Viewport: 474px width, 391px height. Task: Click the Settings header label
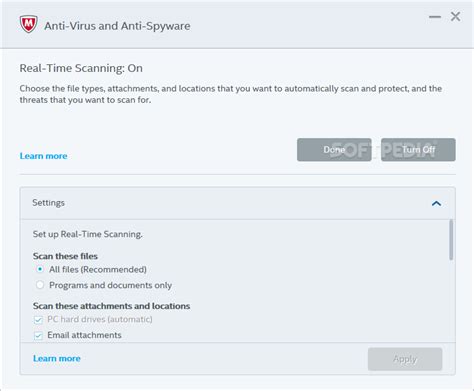coord(48,203)
